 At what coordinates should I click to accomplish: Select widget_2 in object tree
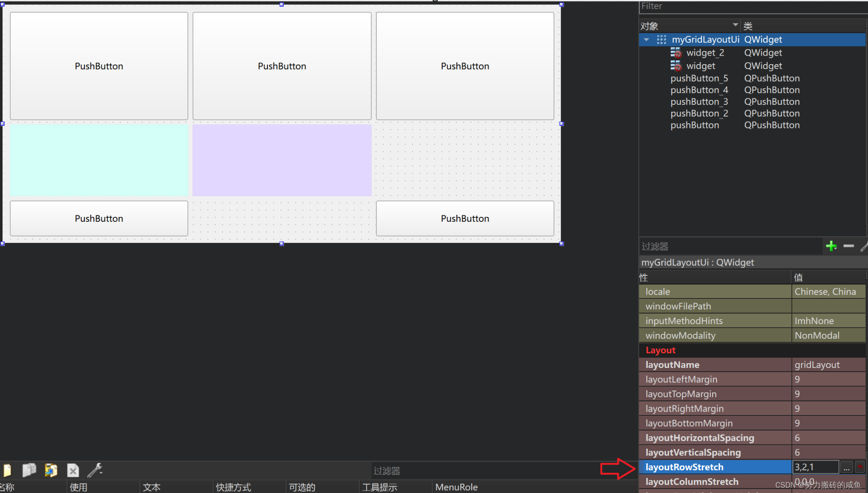coord(705,53)
